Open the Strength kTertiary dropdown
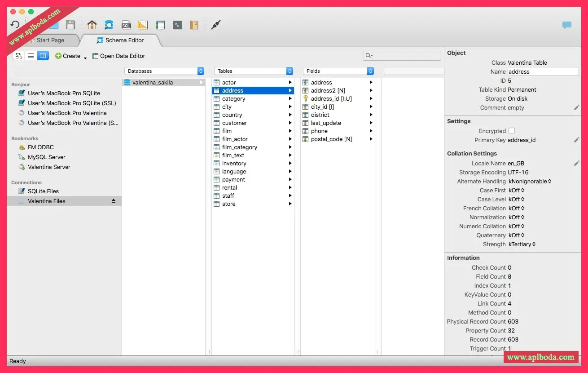The width and height of the screenshot is (588, 373). point(522,244)
